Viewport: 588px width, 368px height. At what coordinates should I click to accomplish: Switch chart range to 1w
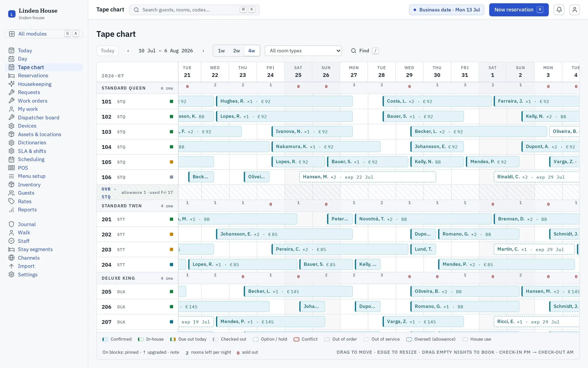pyautogui.click(x=221, y=51)
